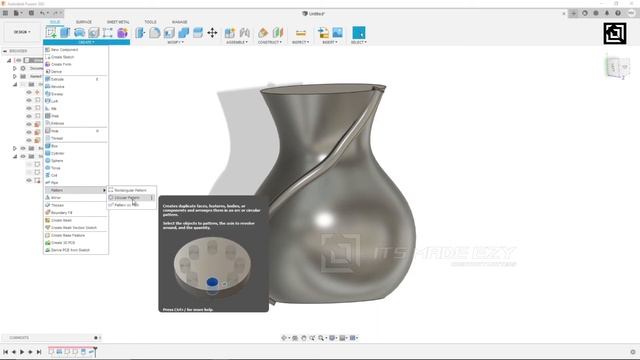This screenshot has height=360, width=640.
Task: Switch to the Tools tab
Action: point(150,22)
